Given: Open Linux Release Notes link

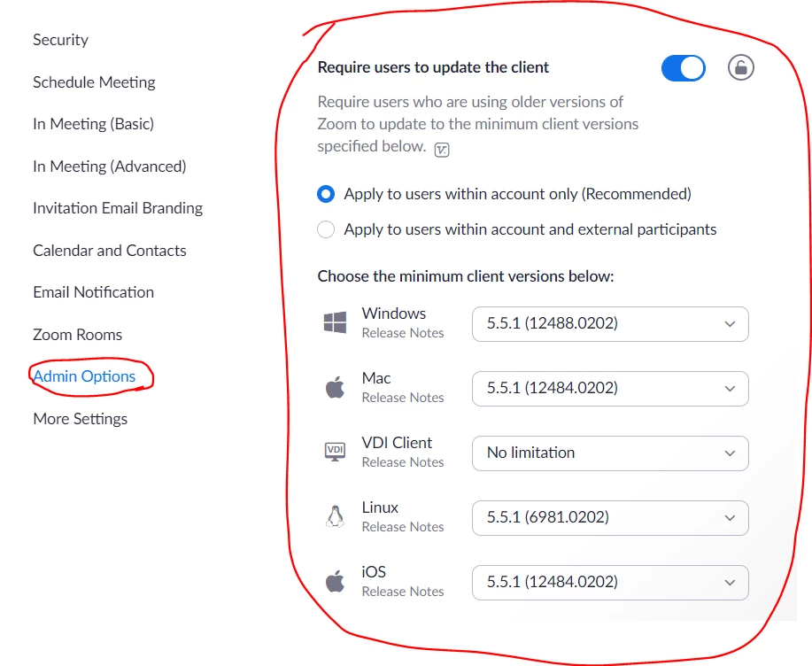Looking at the screenshot, I should click(403, 527).
